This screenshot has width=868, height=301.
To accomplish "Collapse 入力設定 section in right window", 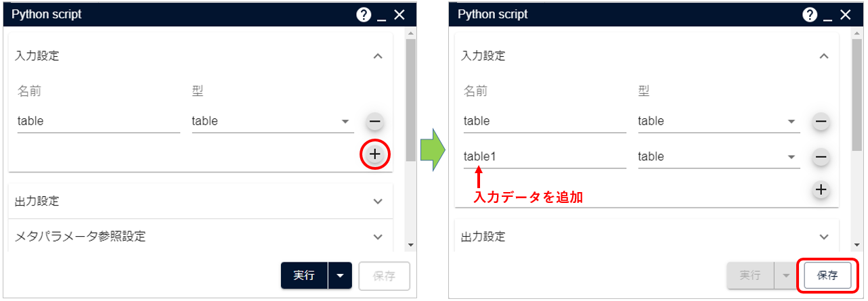I will coord(824,56).
